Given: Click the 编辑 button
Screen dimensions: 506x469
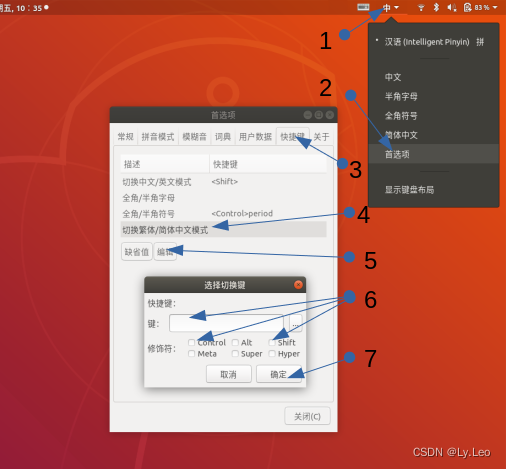Looking at the screenshot, I should tap(165, 252).
